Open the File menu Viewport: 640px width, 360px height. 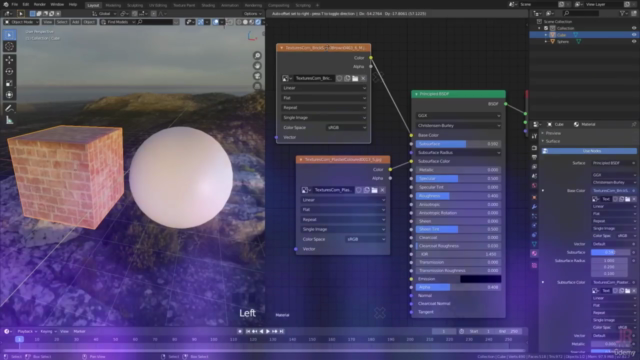(x=15, y=4)
